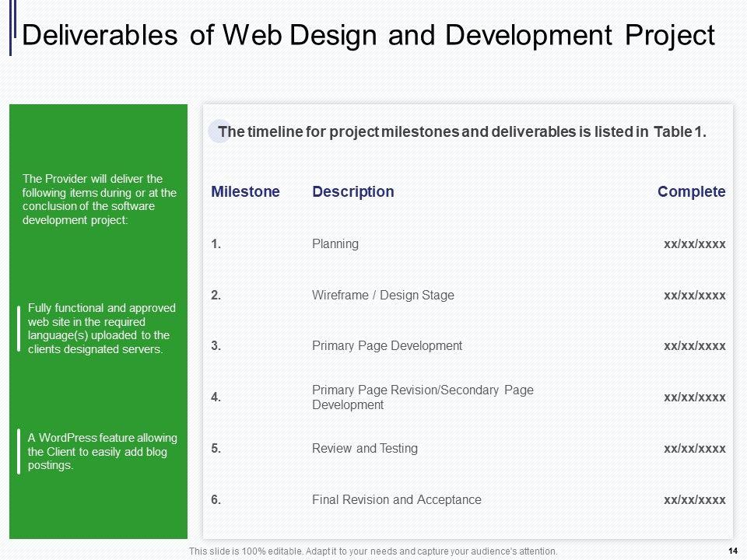This screenshot has height=560, width=747.
Task: Click the date for milestone 4 row
Action: [695, 397]
